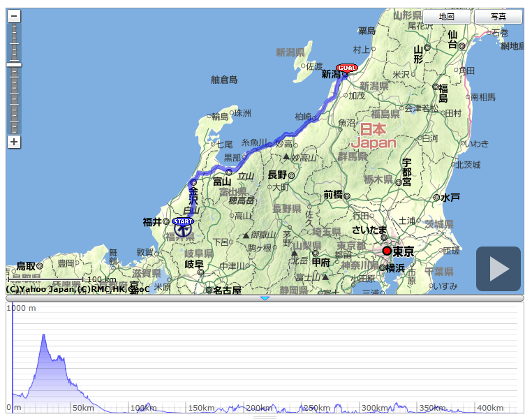Viewport: 532px width, 419px height.
Task: Collapse the elevation panel with blue triangle
Action: (x=265, y=298)
